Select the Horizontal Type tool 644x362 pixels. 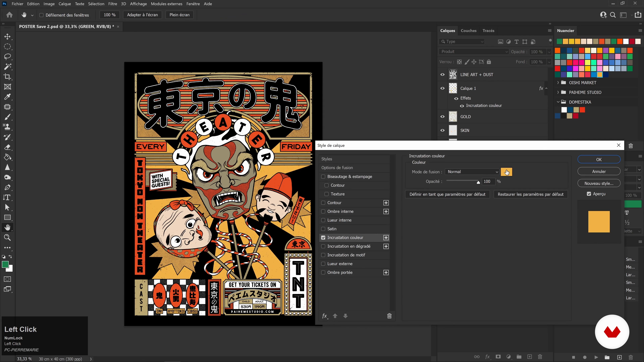7,197
